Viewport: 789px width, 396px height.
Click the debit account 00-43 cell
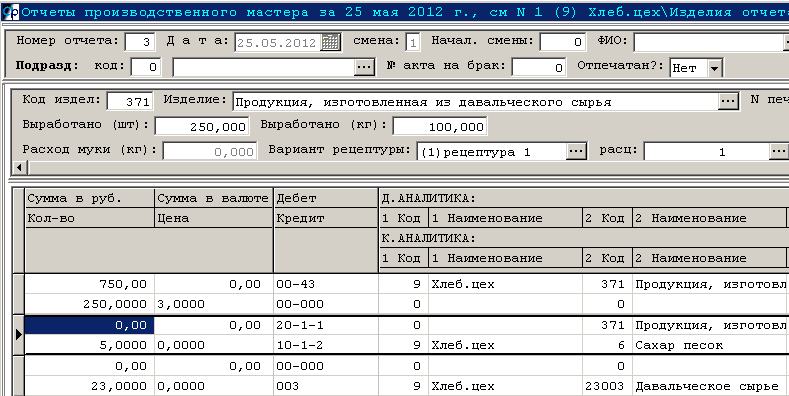(326, 284)
